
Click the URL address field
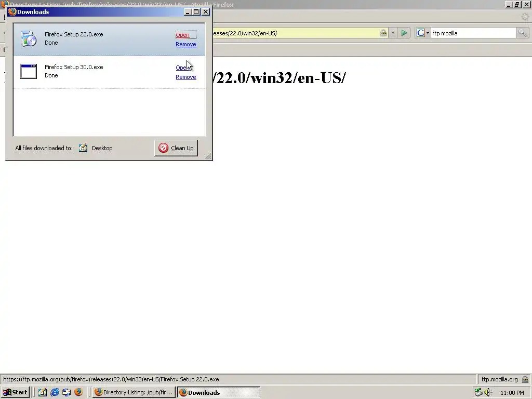click(295, 33)
